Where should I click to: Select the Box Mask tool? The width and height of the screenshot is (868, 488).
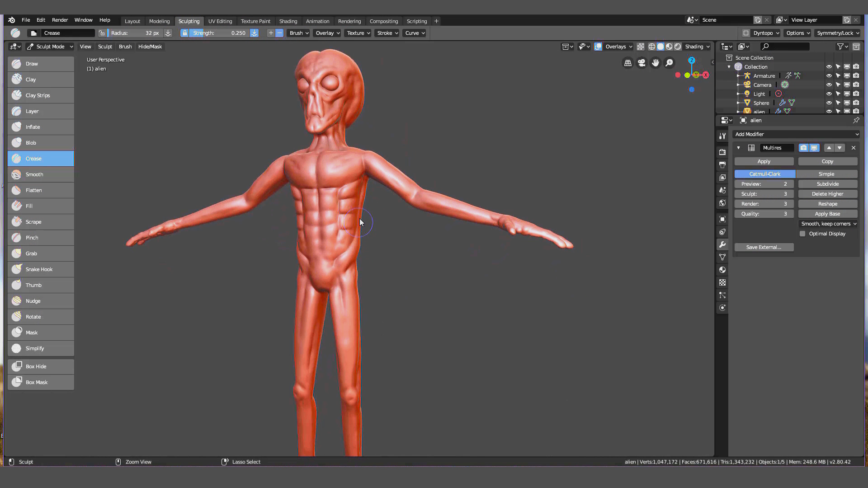click(41, 382)
